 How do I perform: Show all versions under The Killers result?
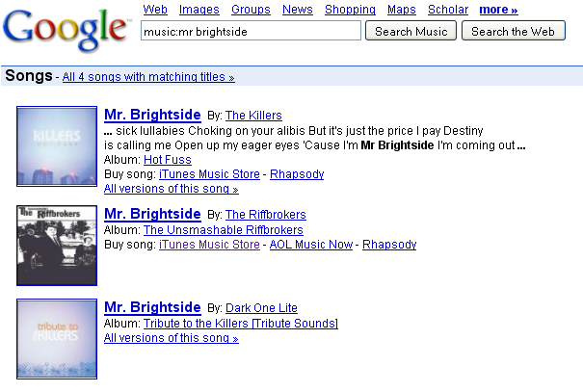tap(171, 189)
